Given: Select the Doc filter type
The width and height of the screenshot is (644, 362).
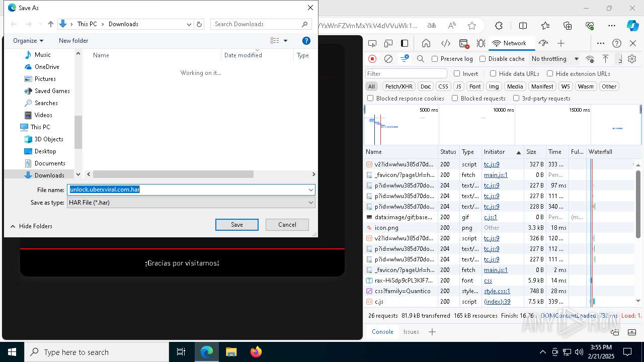Looking at the screenshot, I should [x=426, y=86].
